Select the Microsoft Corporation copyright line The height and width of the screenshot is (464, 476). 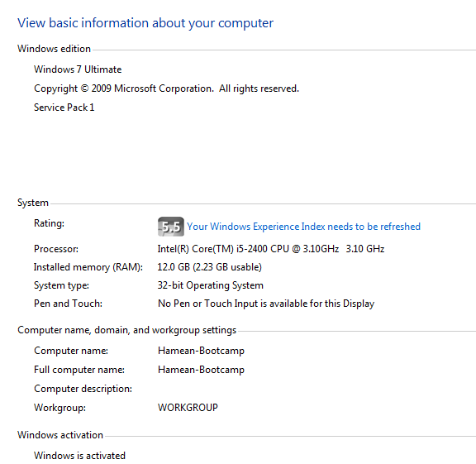[166, 88]
